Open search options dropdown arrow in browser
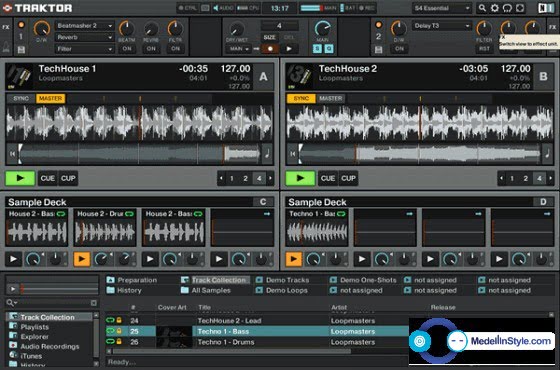This screenshot has width=560, height=370. coord(16,303)
